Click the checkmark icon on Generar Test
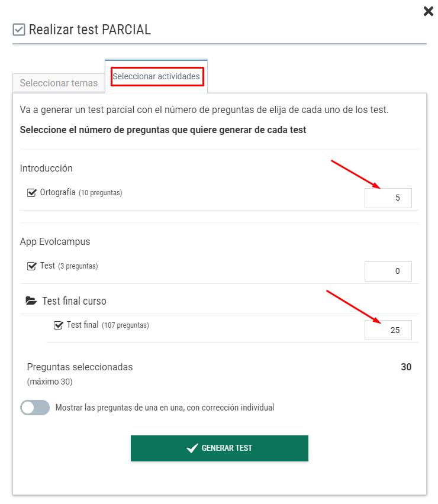The image size is (438, 504). pos(192,448)
